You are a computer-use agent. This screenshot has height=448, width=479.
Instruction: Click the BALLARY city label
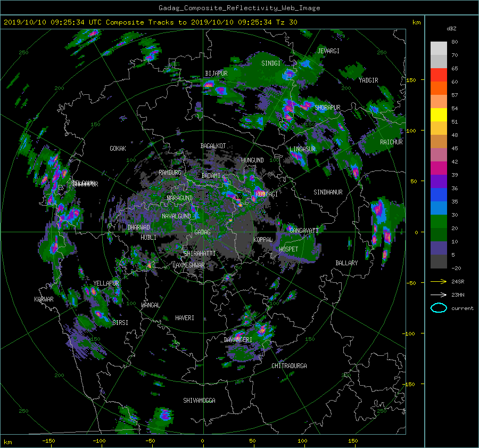pos(346,263)
